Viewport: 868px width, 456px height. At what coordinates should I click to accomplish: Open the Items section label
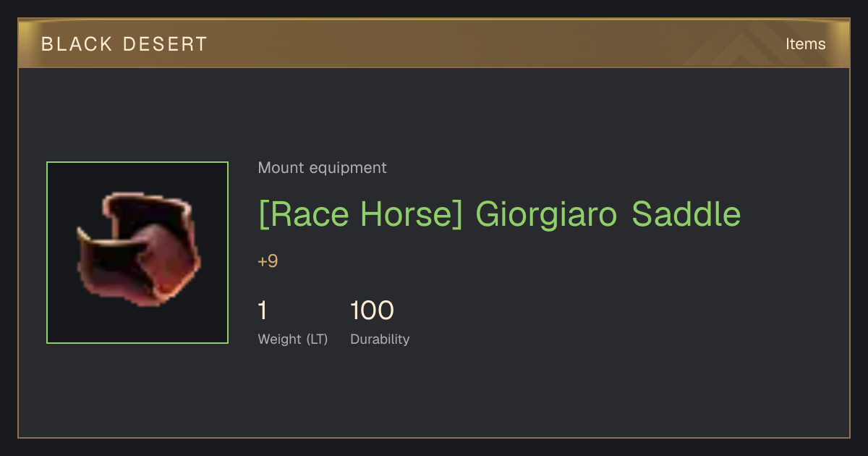805,44
